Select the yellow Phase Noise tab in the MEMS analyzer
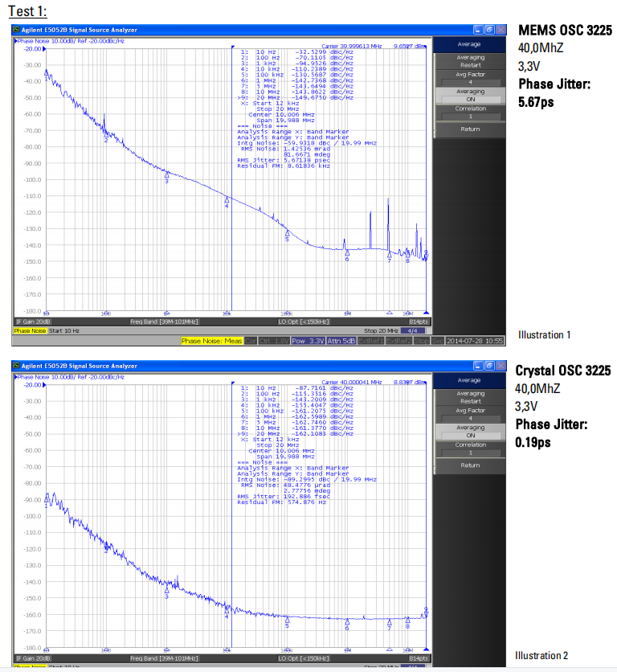617x672 pixels. (x=30, y=330)
